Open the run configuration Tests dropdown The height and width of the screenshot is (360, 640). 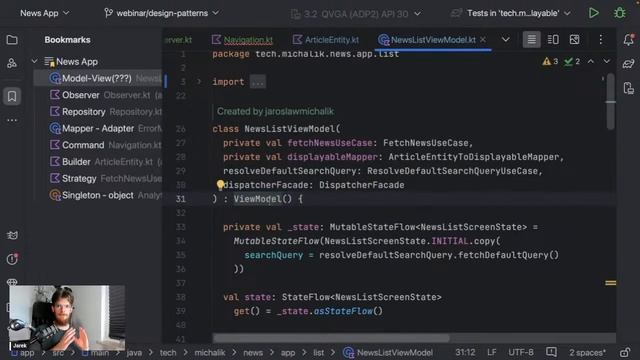511,13
